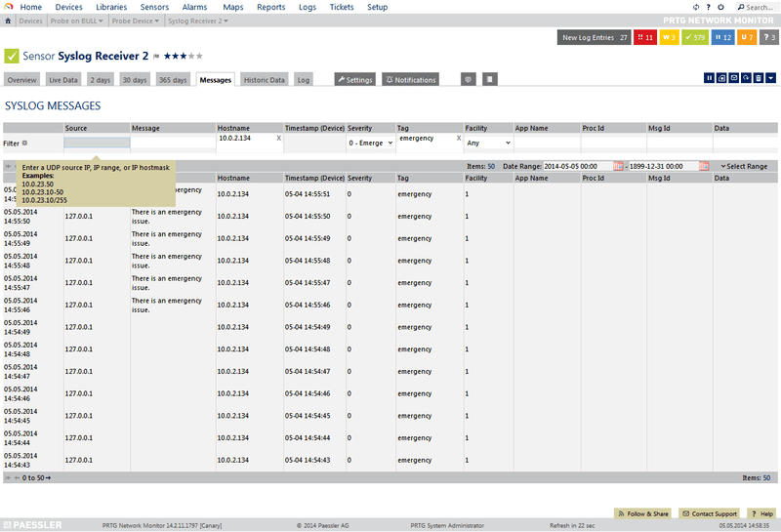Screen dimensions: 781x532
Task: Switch to the Historic Data tab
Action: (264, 80)
